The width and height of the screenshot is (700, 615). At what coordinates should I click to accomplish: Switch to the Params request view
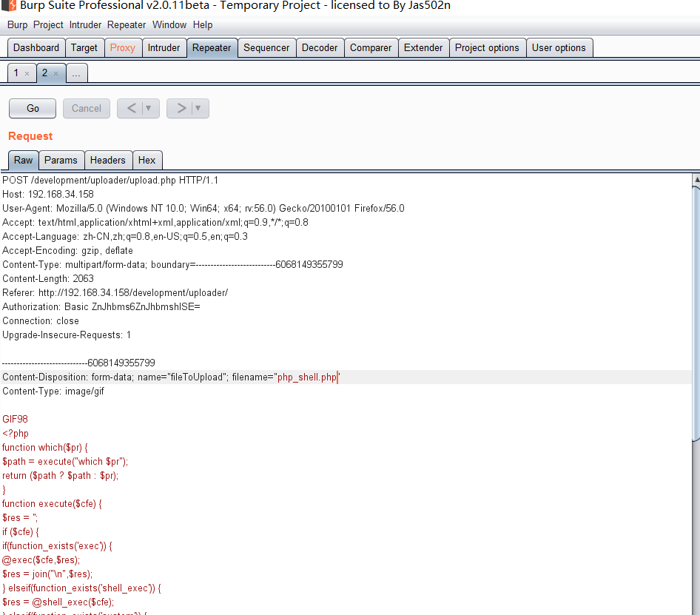click(61, 161)
